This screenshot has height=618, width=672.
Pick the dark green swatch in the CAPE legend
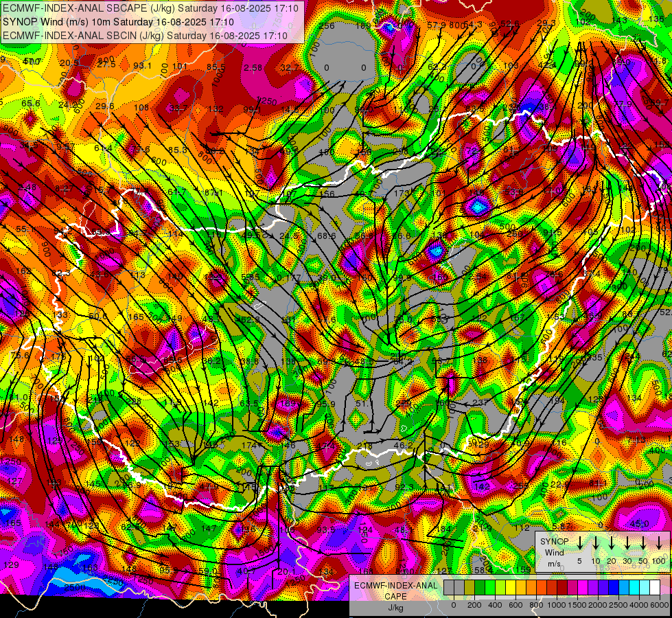click(480, 588)
